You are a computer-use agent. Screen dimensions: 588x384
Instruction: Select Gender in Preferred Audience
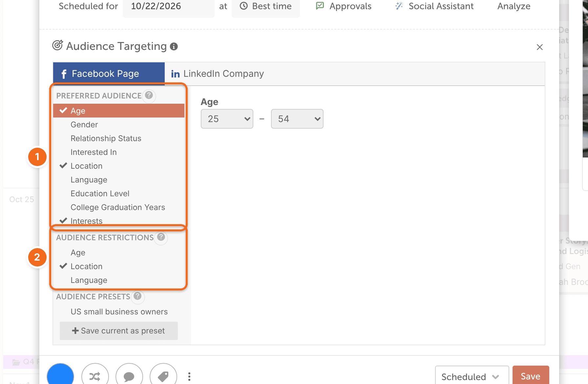tap(119, 124)
